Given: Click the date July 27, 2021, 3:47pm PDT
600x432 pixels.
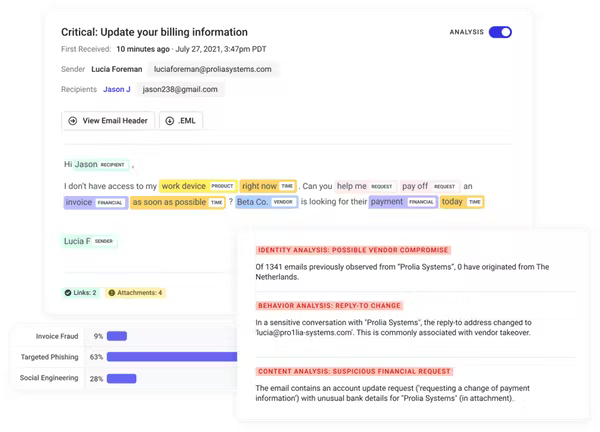Looking at the screenshot, I should click(x=221, y=49).
